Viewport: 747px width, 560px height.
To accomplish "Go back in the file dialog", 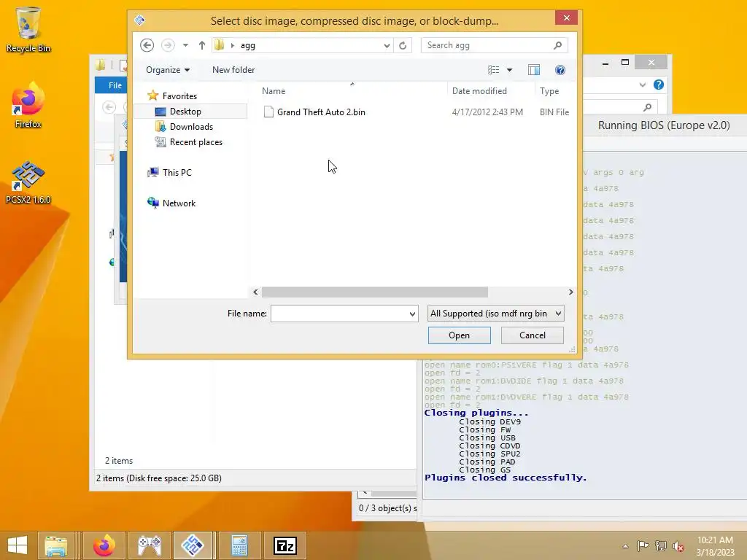I will point(147,45).
